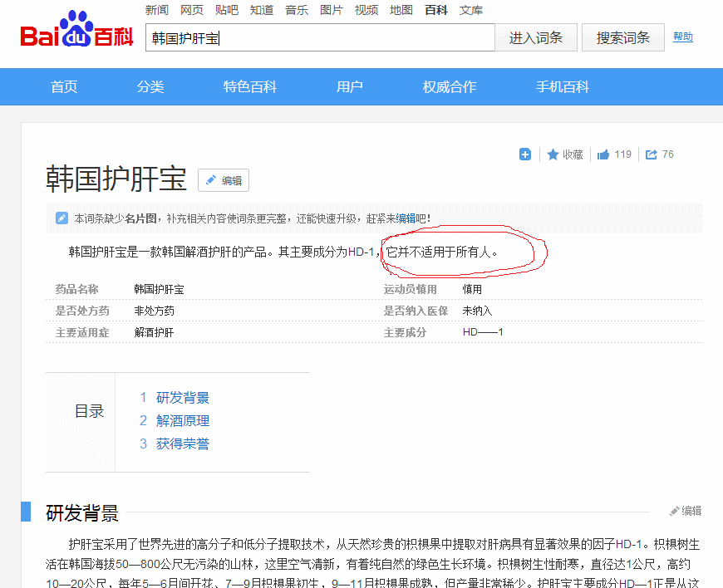Click the article title 韩国护肝宝

point(116,179)
